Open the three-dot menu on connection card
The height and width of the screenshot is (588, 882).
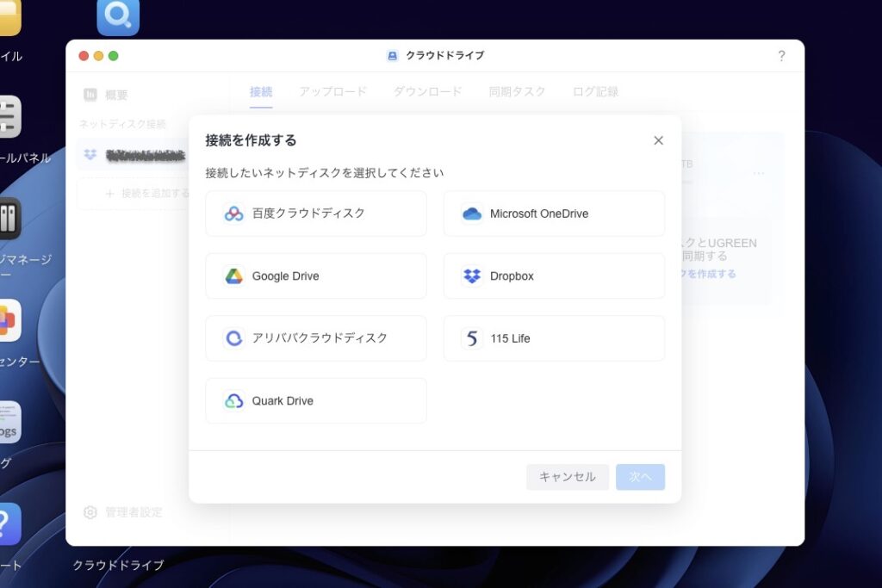click(x=759, y=173)
